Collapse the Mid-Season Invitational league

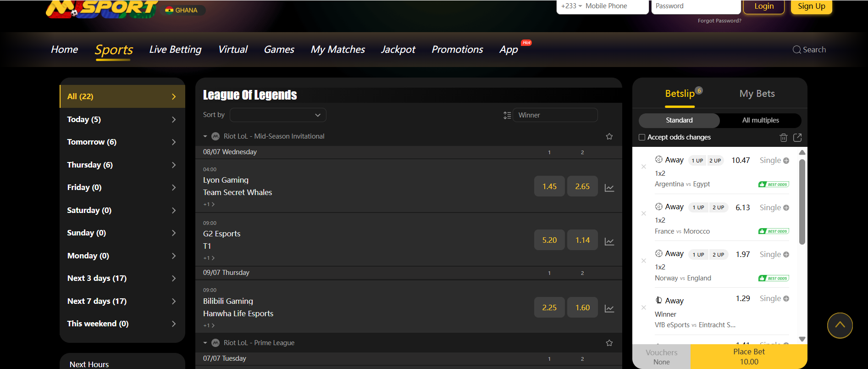click(x=205, y=136)
